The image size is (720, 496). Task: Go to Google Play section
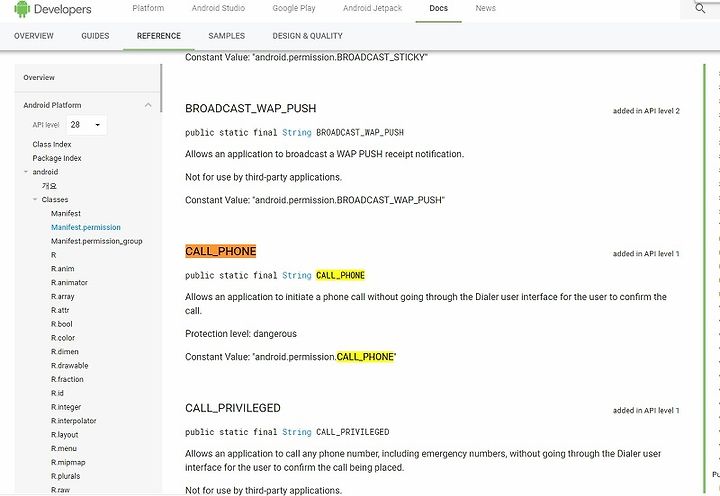tap(294, 8)
